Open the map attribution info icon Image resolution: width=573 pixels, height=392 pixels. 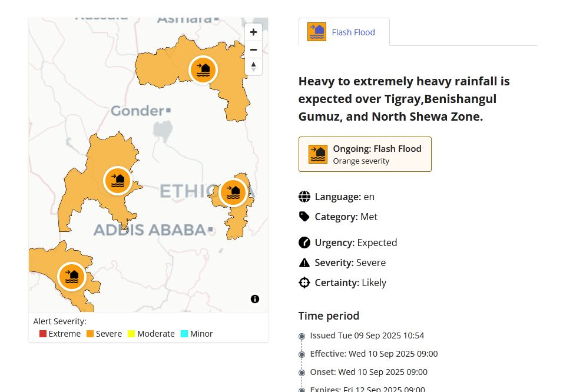(x=255, y=299)
